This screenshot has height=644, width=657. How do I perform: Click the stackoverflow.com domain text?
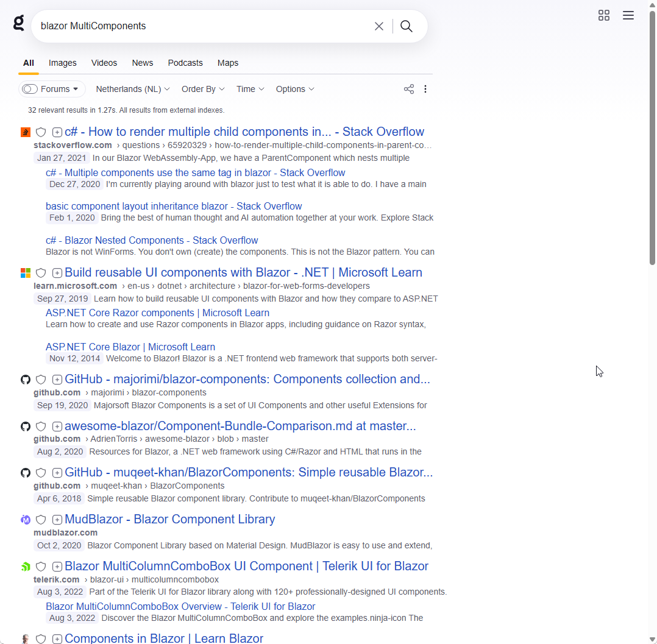click(x=73, y=145)
